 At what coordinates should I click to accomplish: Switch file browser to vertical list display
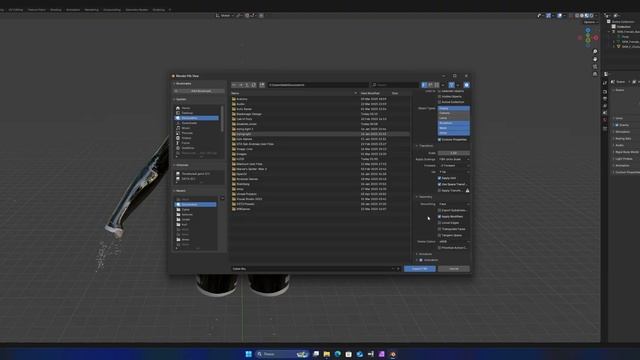point(424,85)
